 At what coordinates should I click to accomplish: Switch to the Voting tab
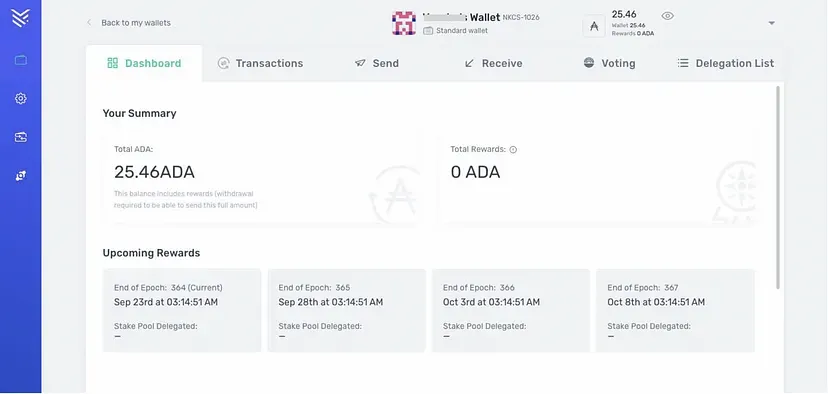(609, 63)
